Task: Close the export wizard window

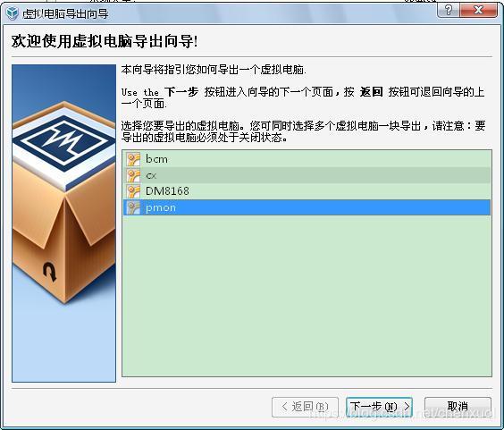Action: point(479,10)
